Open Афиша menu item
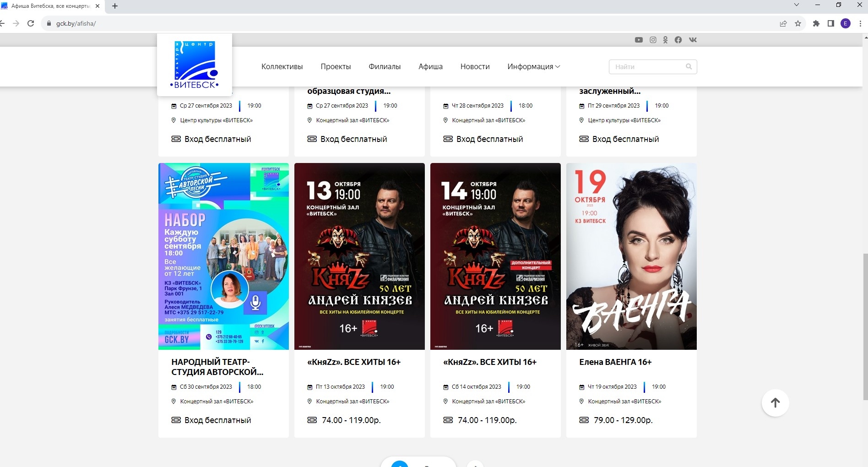Screen dimensions: 868x467 (430, 66)
